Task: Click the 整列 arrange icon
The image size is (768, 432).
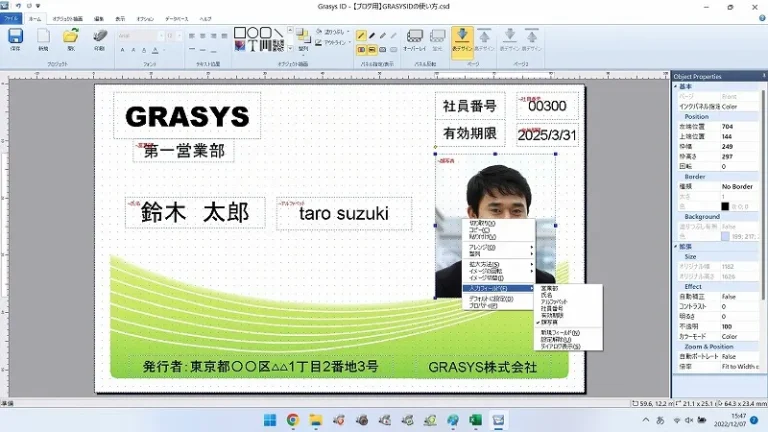Action: click(303, 38)
